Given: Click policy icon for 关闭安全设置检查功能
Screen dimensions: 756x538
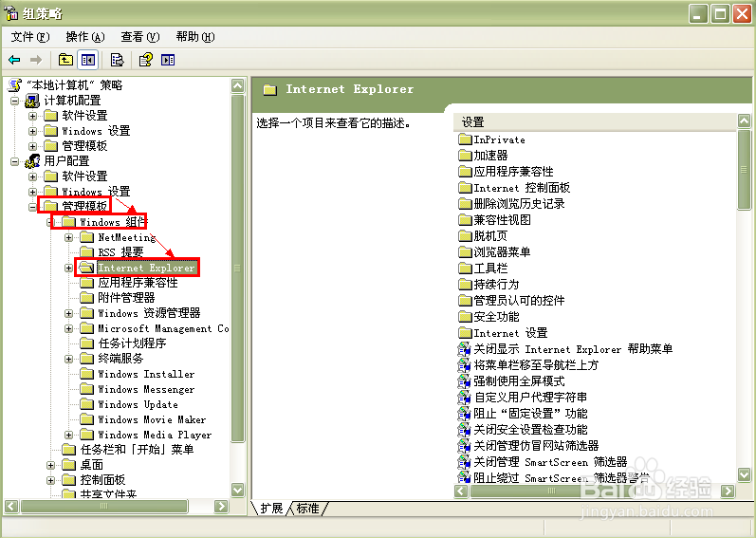Looking at the screenshot, I should (464, 430).
